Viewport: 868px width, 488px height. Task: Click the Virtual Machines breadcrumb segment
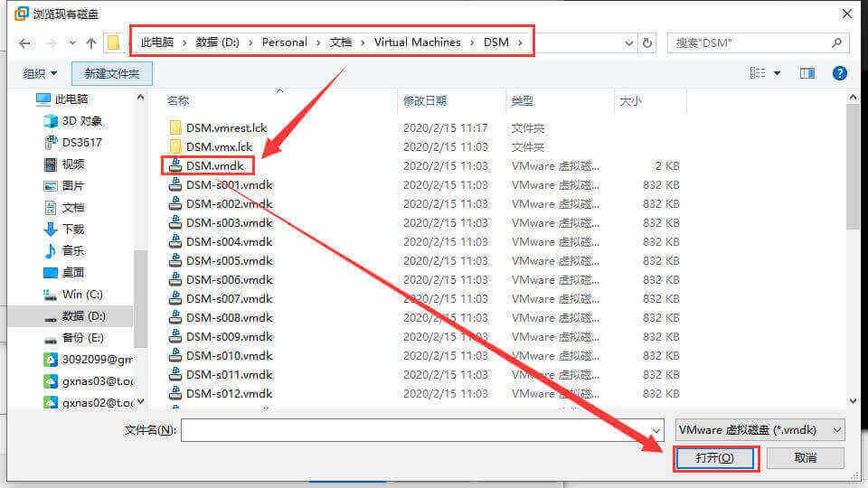[418, 42]
